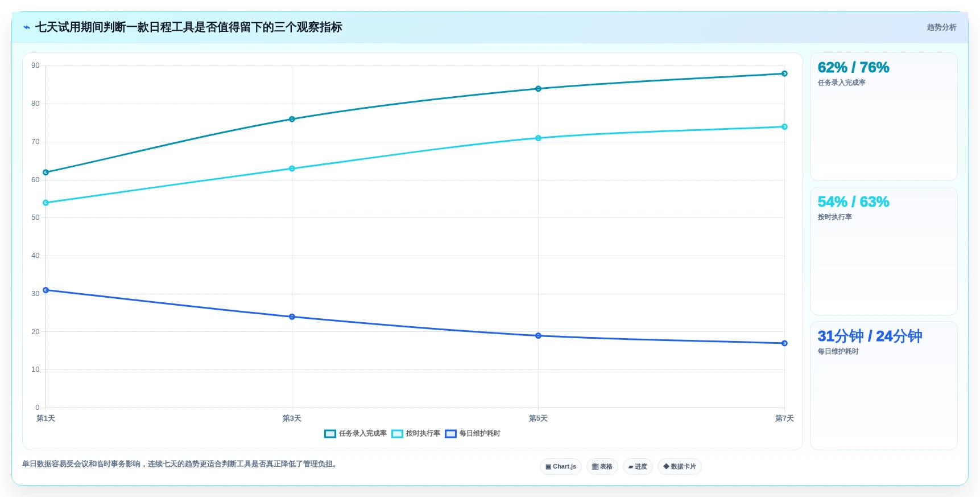Image resolution: width=980 pixels, height=497 pixels.
Task: Toggle the 按时执行率 legend item
Action: (416, 434)
